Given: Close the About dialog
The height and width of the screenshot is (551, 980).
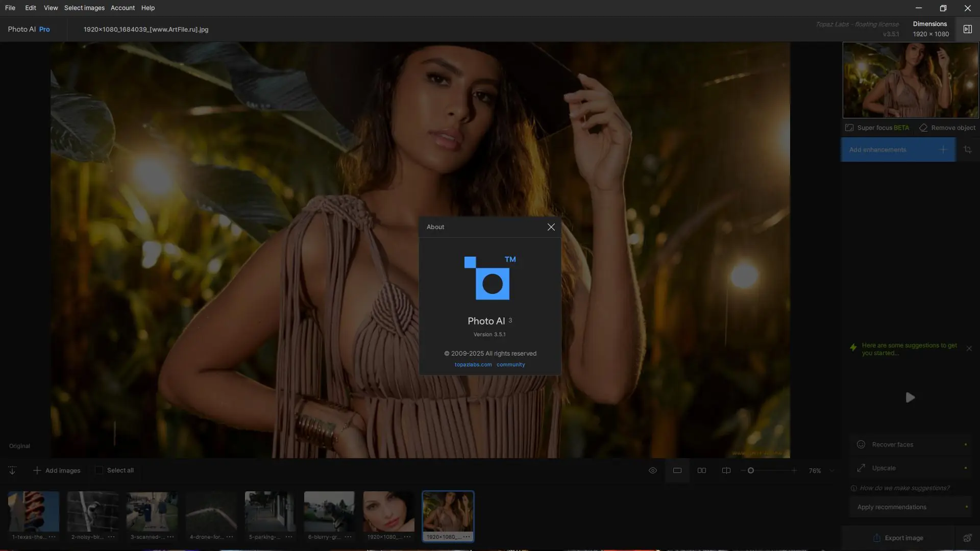Looking at the screenshot, I should (551, 227).
